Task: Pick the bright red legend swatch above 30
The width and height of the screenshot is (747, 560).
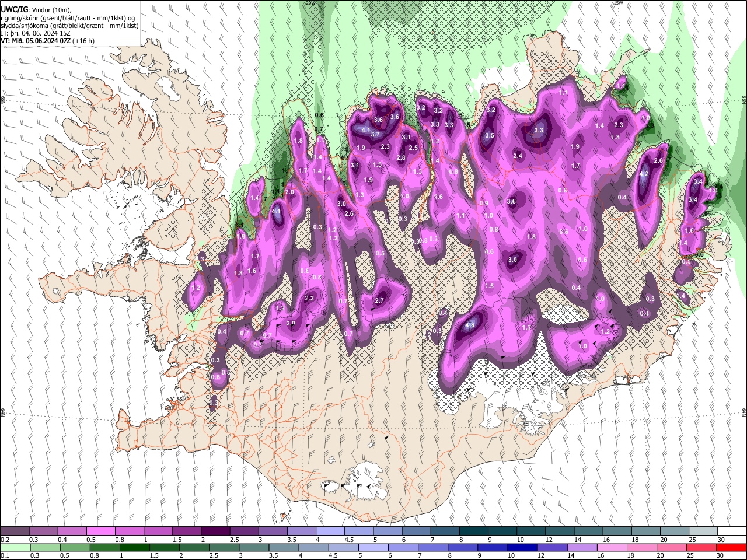Action: click(x=731, y=547)
